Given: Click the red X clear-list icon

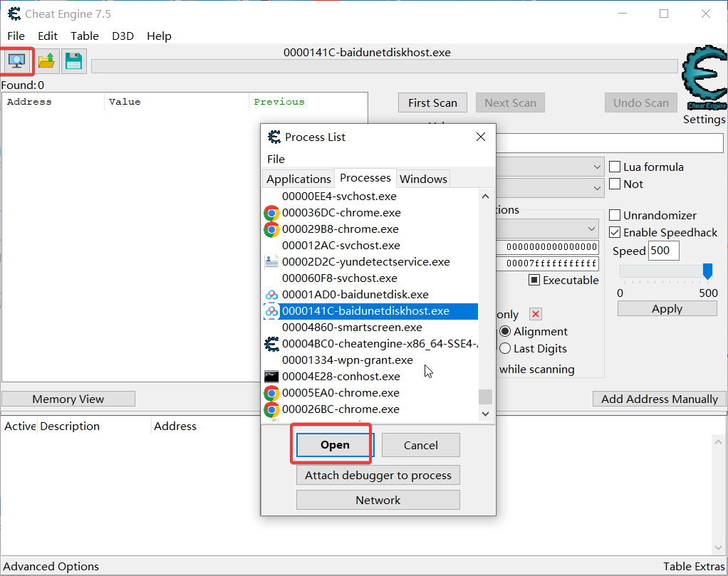Looking at the screenshot, I should (536, 314).
